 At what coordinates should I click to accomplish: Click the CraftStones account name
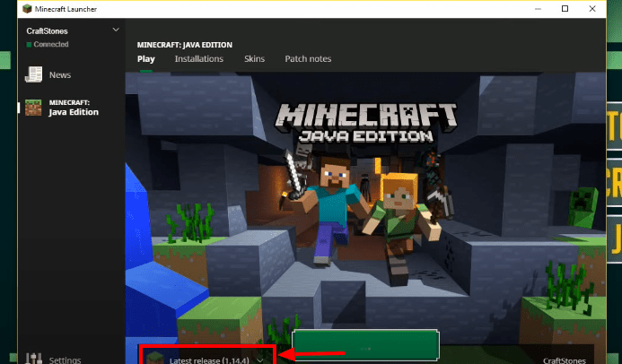(48, 30)
